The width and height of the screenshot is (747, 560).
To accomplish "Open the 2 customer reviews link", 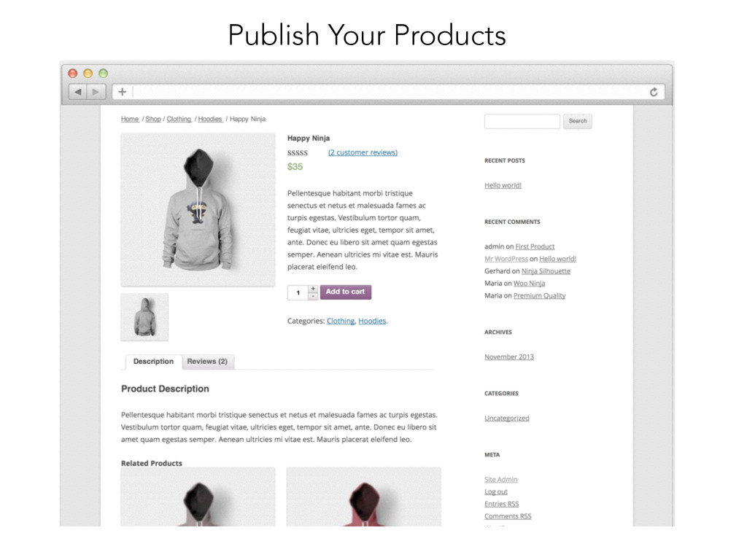I will [x=363, y=152].
